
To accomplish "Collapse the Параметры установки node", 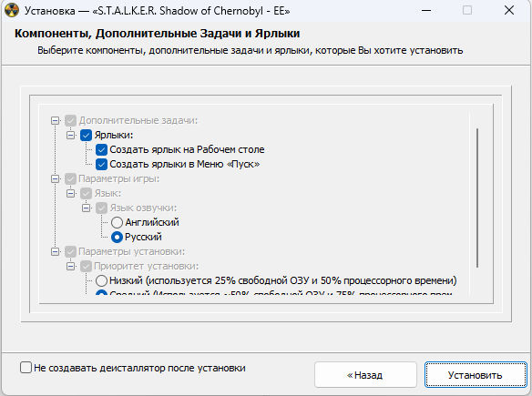I will click(55, 251).
